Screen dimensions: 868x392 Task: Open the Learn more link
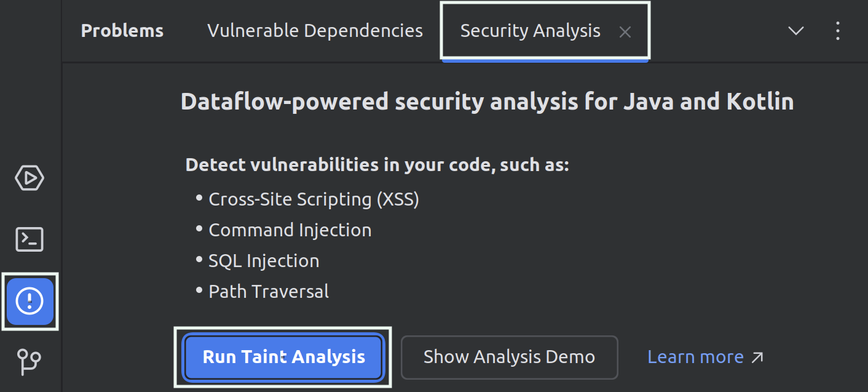[x=695, y=356]
